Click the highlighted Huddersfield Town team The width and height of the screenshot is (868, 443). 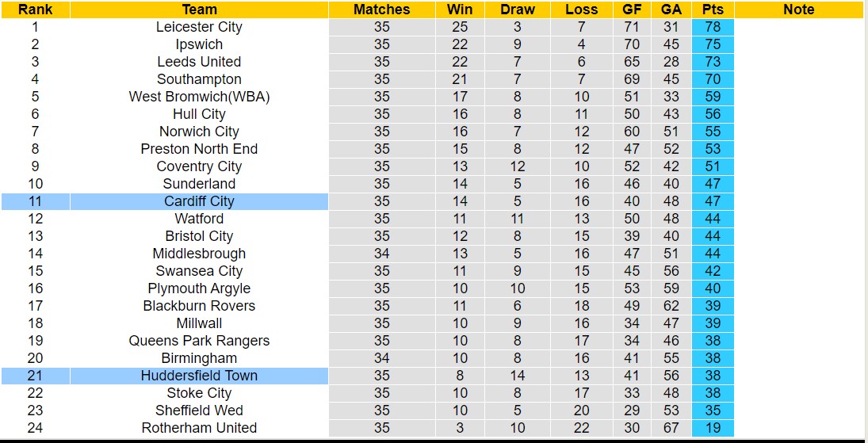[199, 376]
